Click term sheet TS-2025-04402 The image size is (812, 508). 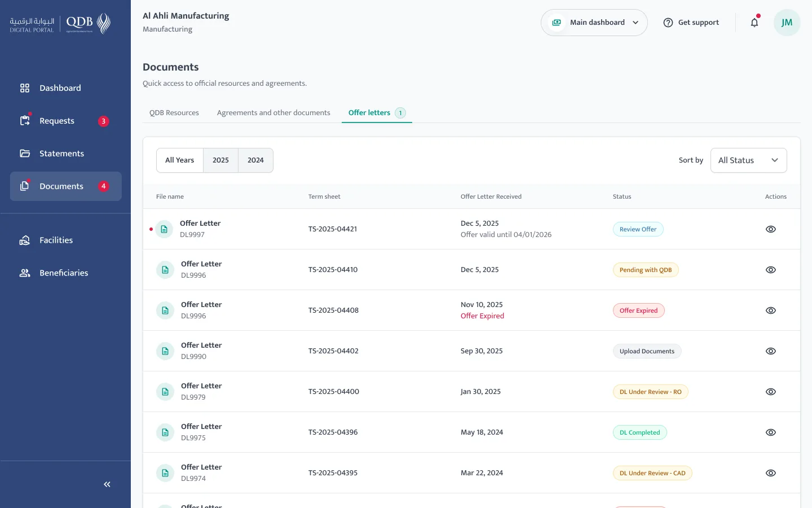point(333,351)
